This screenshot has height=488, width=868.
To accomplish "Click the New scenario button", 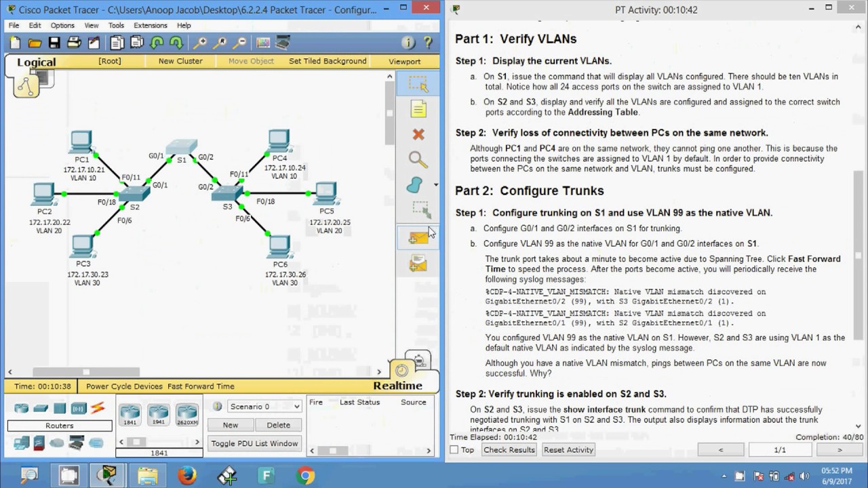I will tap(231, 425).
